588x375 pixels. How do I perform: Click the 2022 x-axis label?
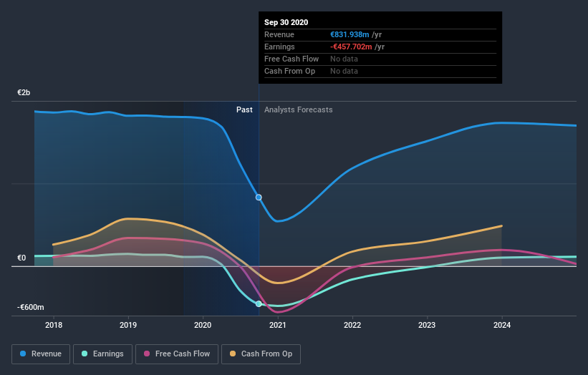[x=352, y=325]
